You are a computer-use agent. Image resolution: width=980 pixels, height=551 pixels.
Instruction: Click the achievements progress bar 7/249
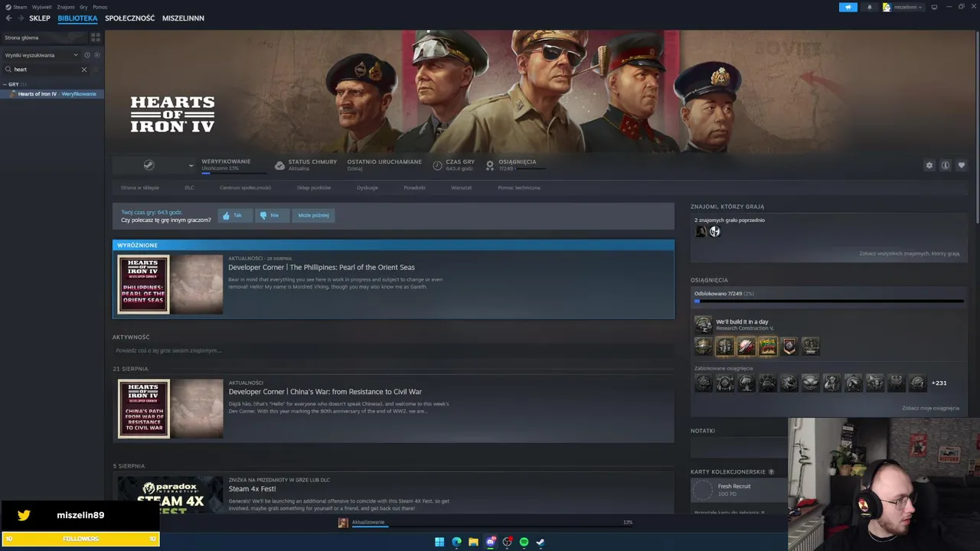pyautogui.click(x=828, y=301)
